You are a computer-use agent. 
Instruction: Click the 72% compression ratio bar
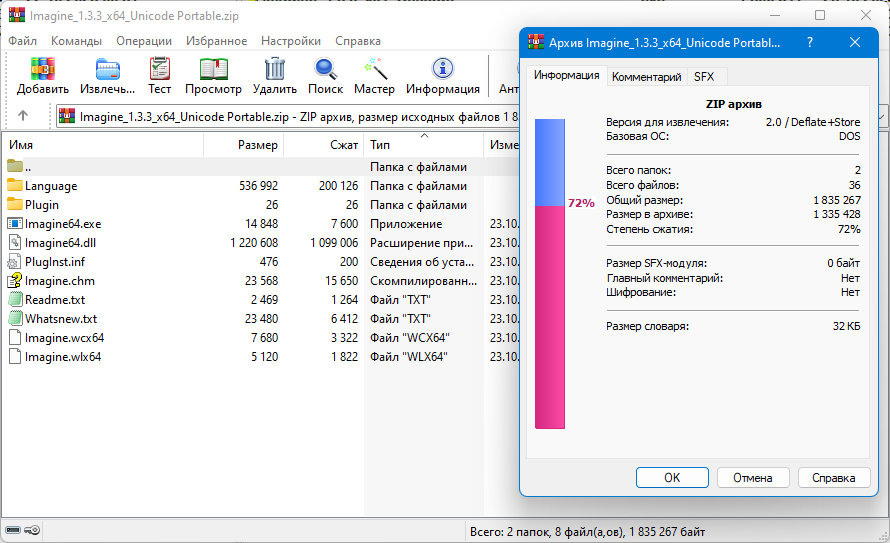tap(549, 273)
